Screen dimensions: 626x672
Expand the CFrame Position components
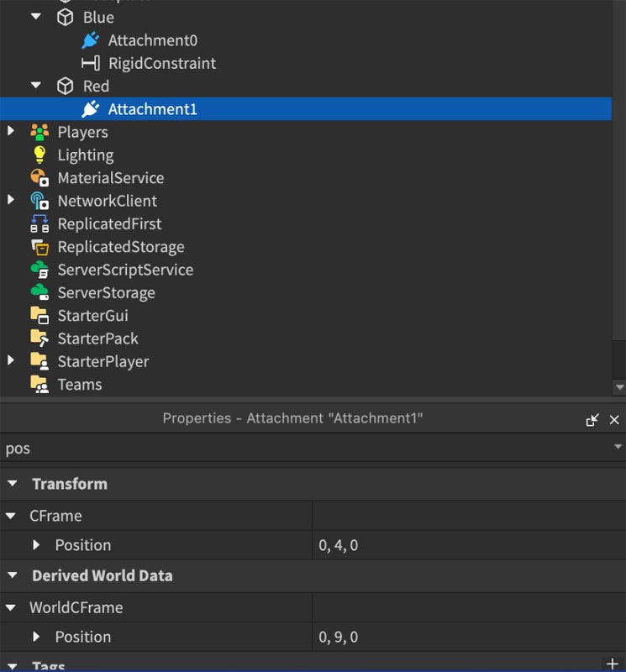36,544
